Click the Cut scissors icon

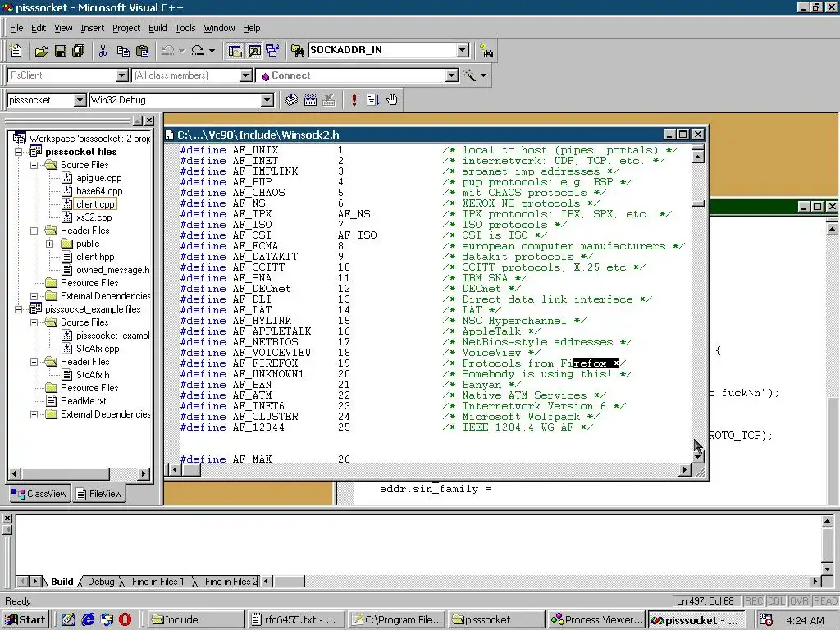(103, 51)
